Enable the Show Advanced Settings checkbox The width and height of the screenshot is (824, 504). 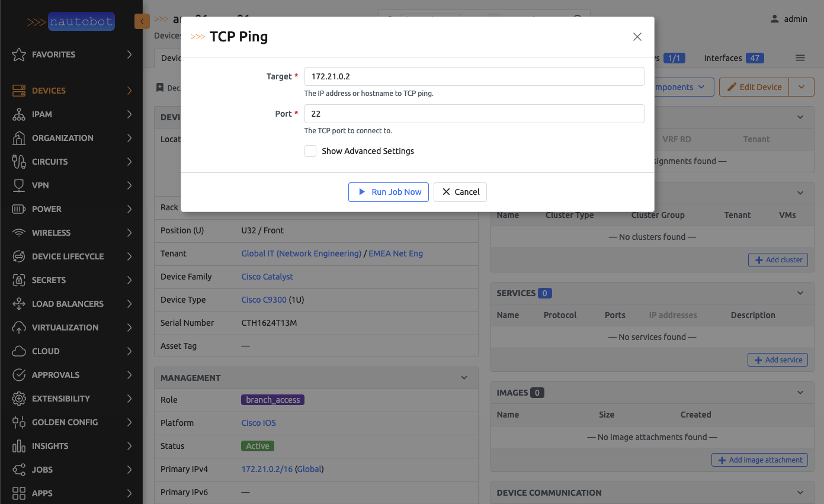[310, 151]
